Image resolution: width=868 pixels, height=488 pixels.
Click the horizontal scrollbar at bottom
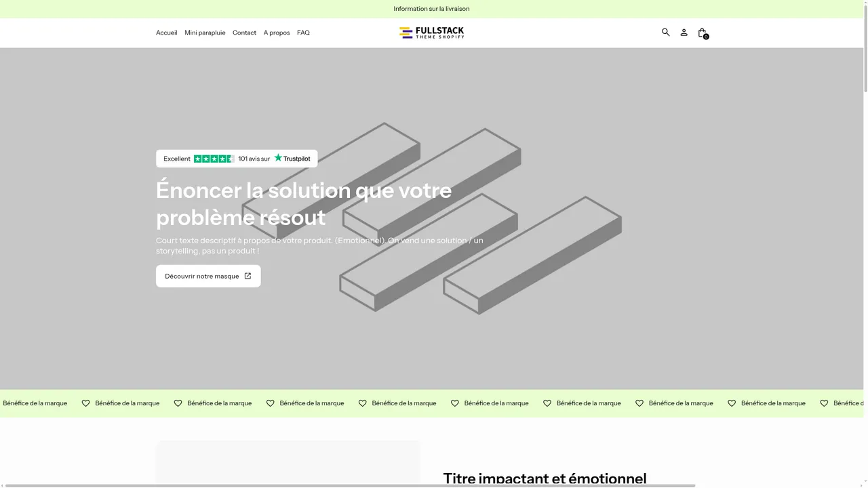tap(350, 485)
